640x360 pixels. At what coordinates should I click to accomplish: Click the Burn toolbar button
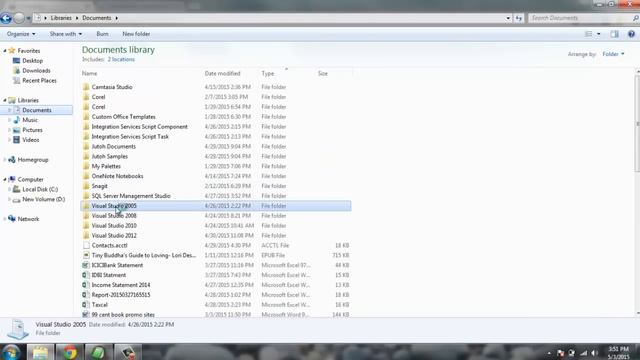click(x=102, y=34)
